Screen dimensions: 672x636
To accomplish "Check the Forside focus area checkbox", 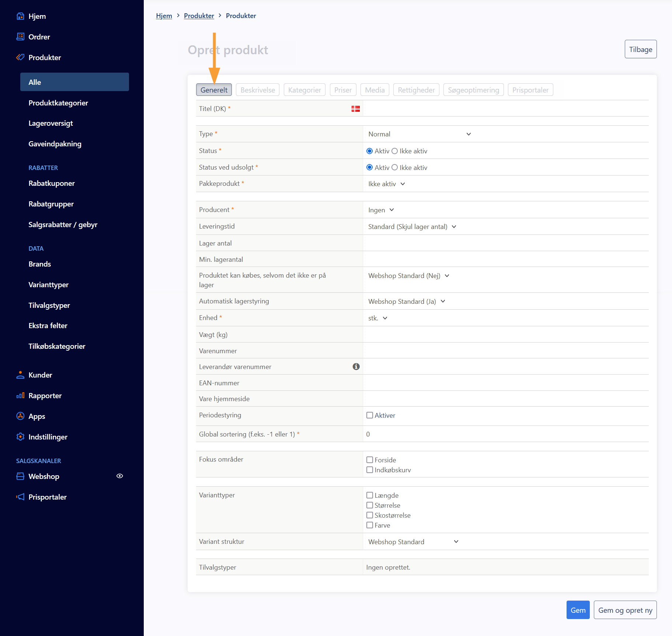I will pyautogui.click(x=369, y=460).
